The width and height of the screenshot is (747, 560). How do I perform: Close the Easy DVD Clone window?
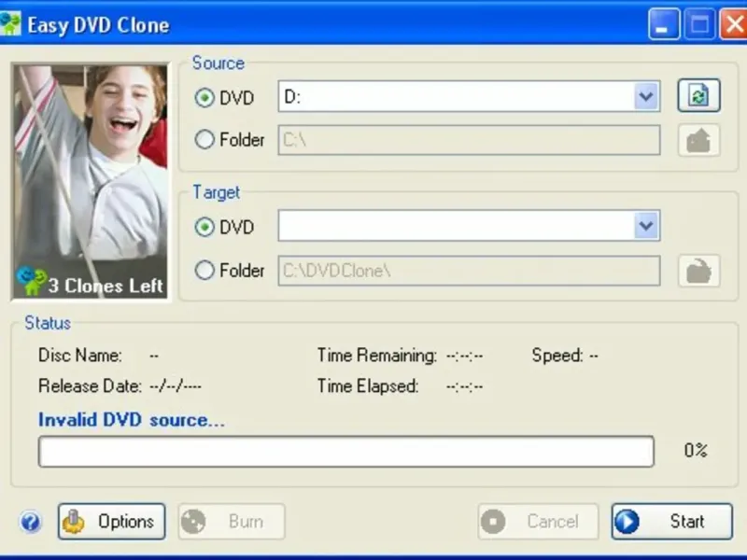coord(734,23)
